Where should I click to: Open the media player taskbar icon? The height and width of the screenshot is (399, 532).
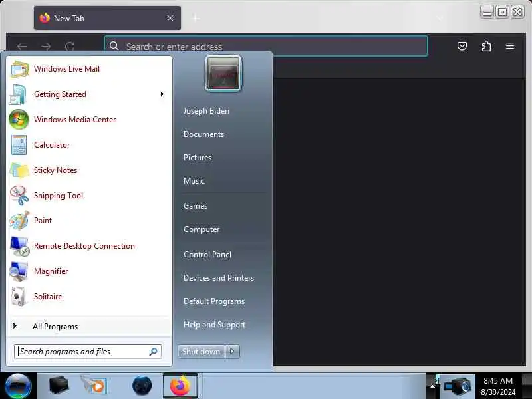94,386
